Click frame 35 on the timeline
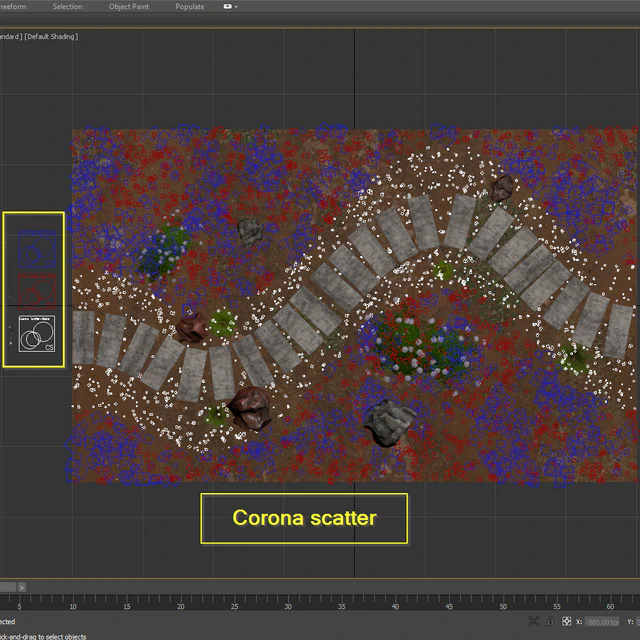640x640 pixels. [342, 606]
